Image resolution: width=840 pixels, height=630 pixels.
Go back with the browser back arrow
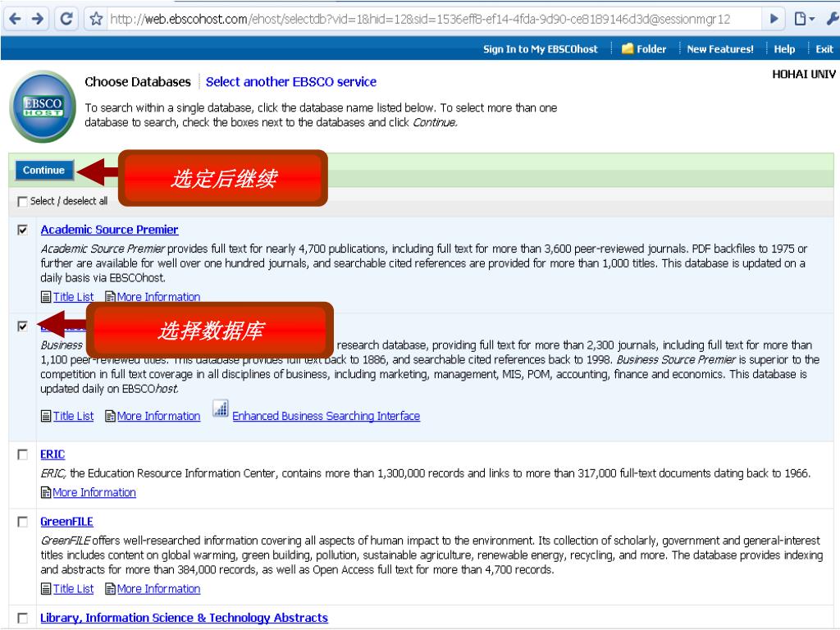[x=15, y=19]
